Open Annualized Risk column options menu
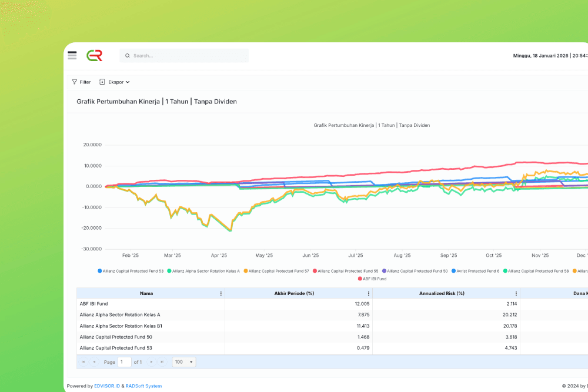 click(x=516, y=293)
